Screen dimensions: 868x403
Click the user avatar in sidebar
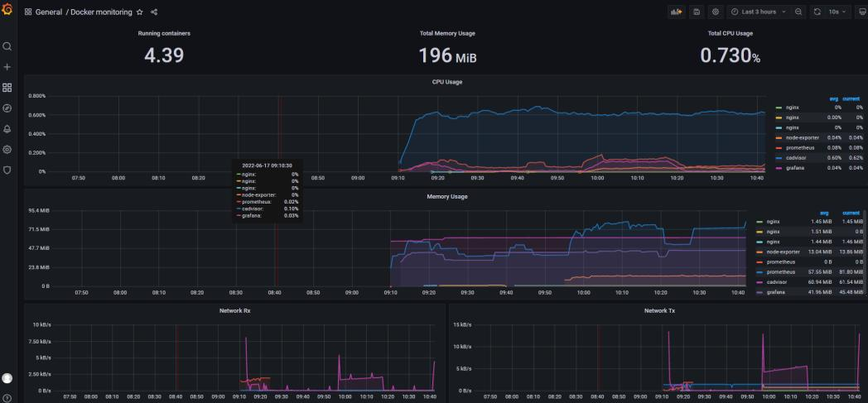pyautogui.click(x=7, y=378)
